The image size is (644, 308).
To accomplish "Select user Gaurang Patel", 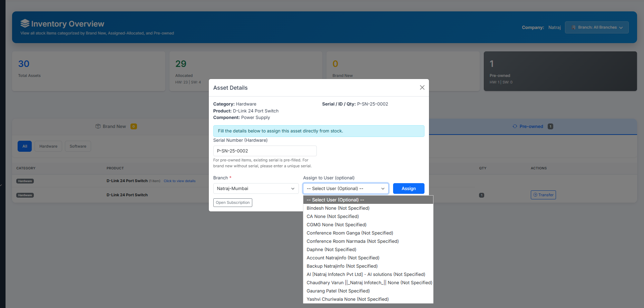I will click(368, 291).
